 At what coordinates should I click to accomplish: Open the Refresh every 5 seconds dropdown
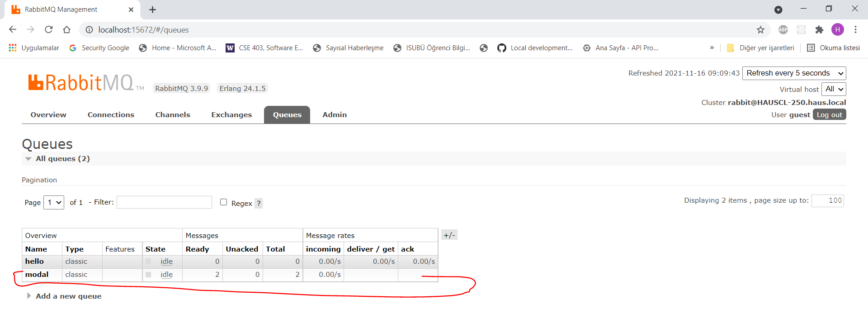click(x=794, y=73)
